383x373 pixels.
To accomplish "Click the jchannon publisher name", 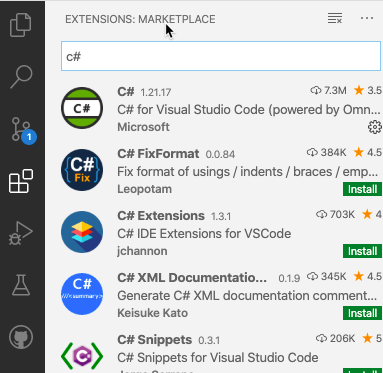I will [142, 251].
